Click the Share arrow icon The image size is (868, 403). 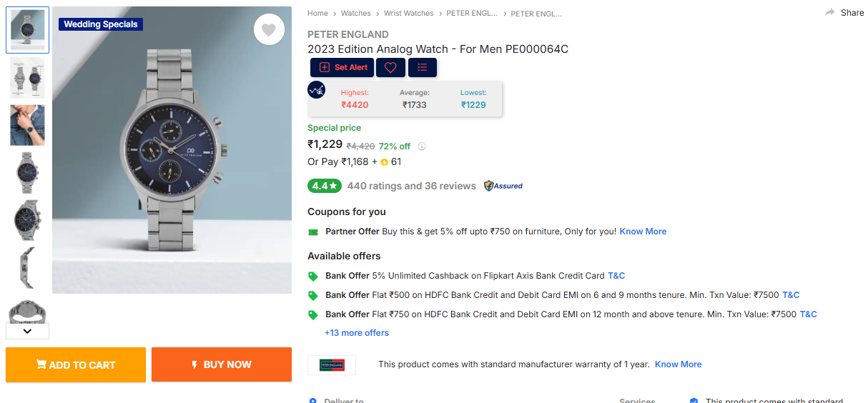[x=830, y=13]
